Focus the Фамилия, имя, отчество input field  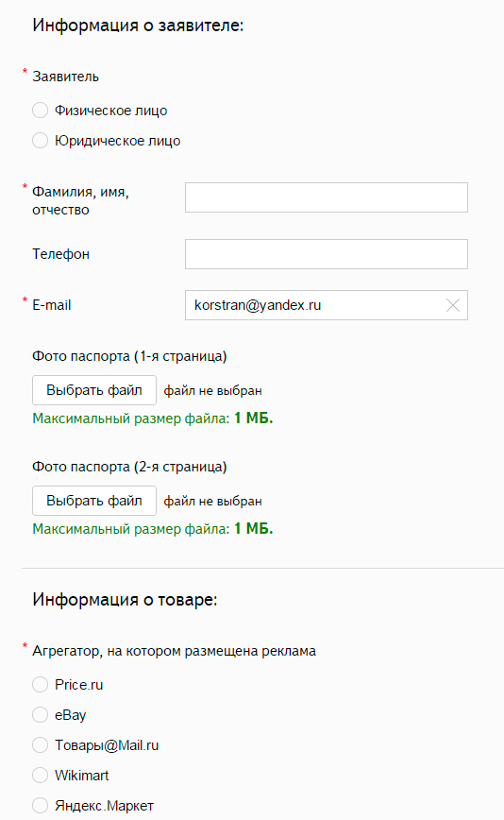pos(327,197)
